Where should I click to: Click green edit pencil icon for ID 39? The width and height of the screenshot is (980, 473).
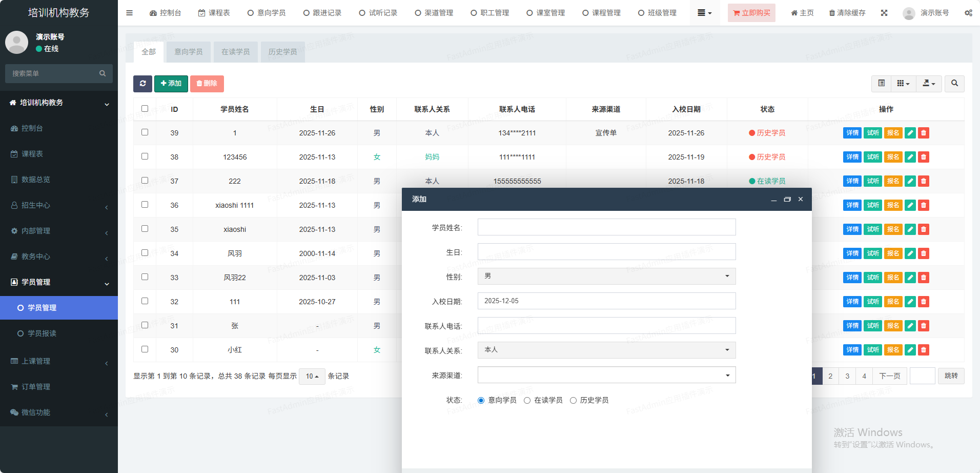point(910,133)
